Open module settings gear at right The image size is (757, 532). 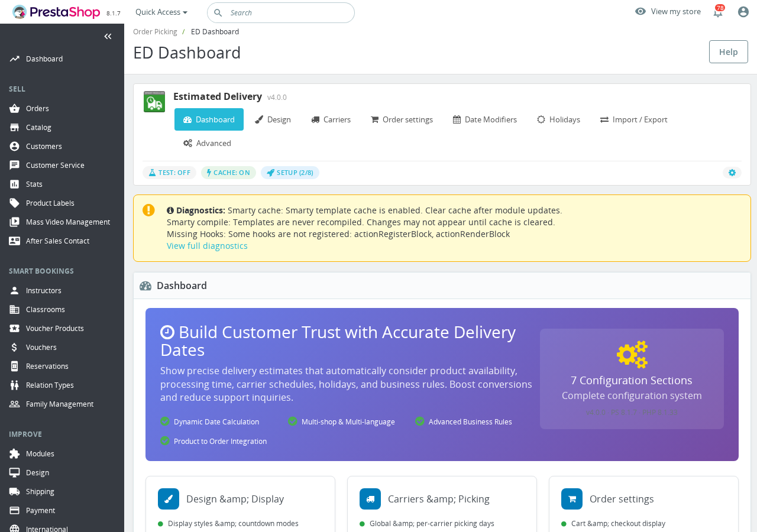tap(732, 173)
